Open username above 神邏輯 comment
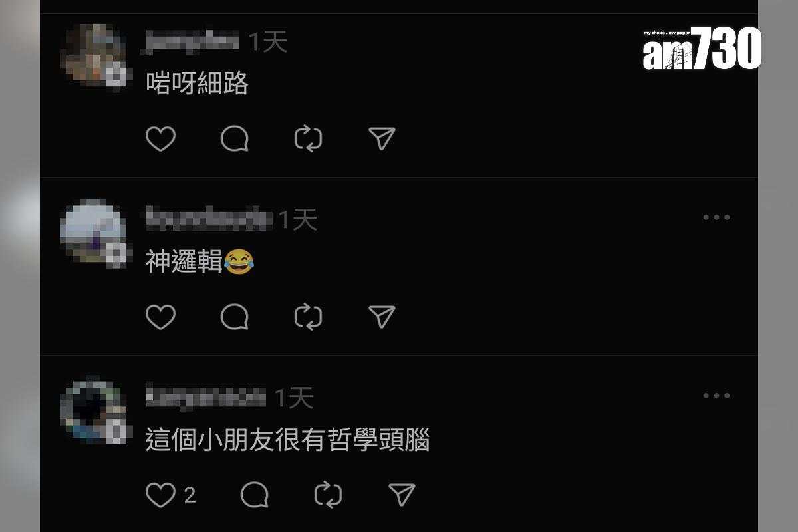 point(208,219)
